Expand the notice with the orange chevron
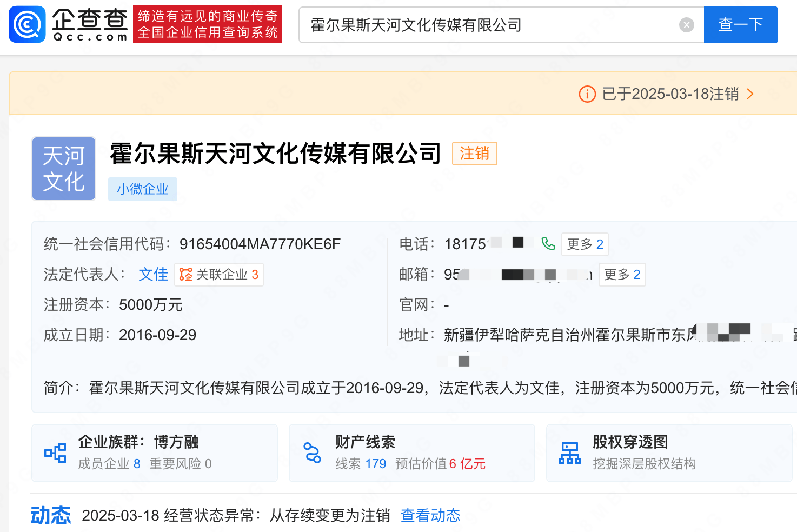This screenshot has height=532, width=797. click(750, 94)
